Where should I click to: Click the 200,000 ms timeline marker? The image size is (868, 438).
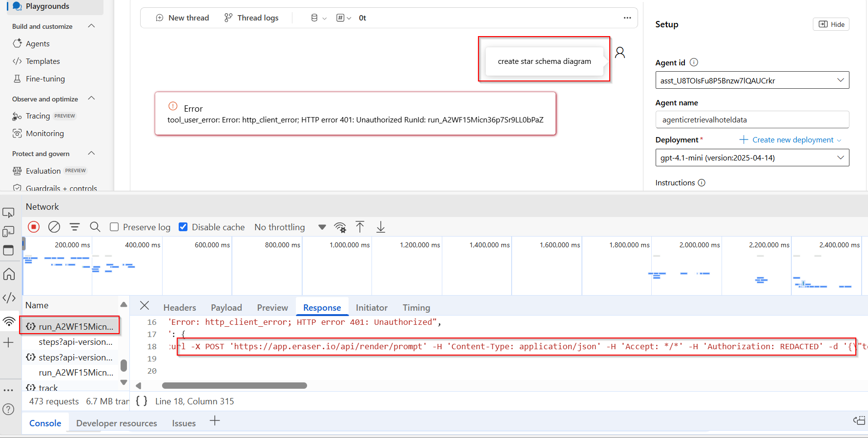72,245
